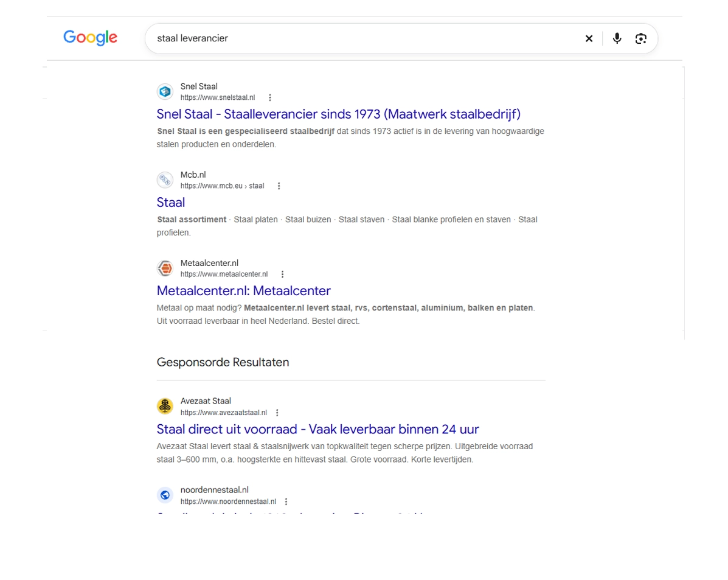Click the 'https://www.mcb.eu › staal' breadcrumb
This screenshot has width=728, height=580.
[x=223, y=186]
